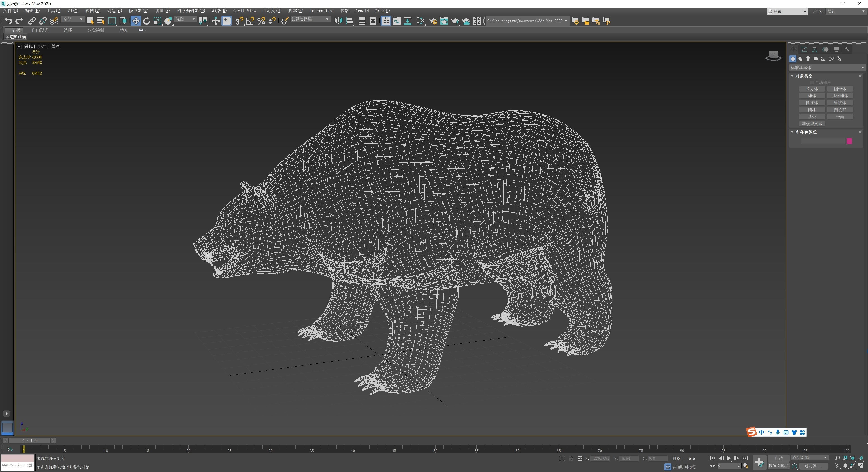Create a 长方体 box primitive
Screen dimensions: 868x472
pos(812,89)
